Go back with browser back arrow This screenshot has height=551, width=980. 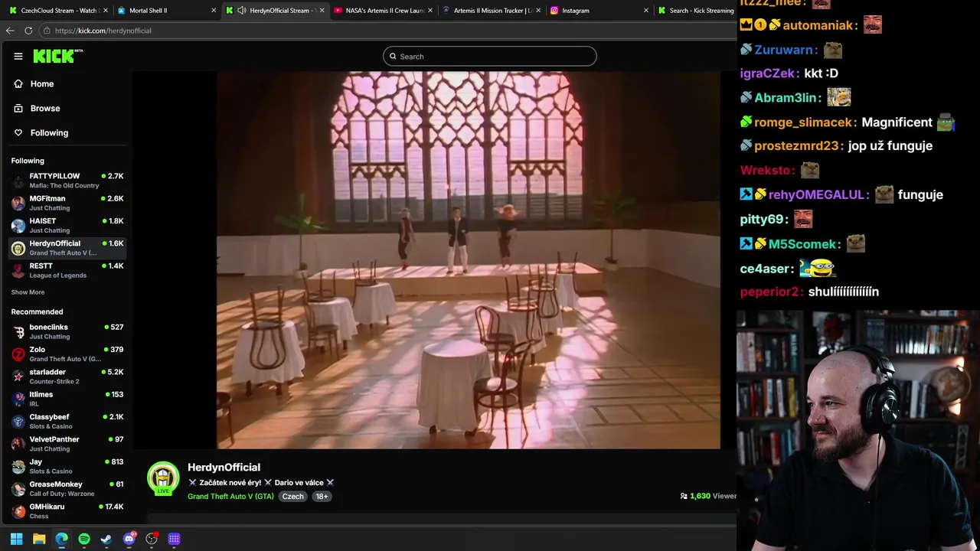tap(10, 31)
